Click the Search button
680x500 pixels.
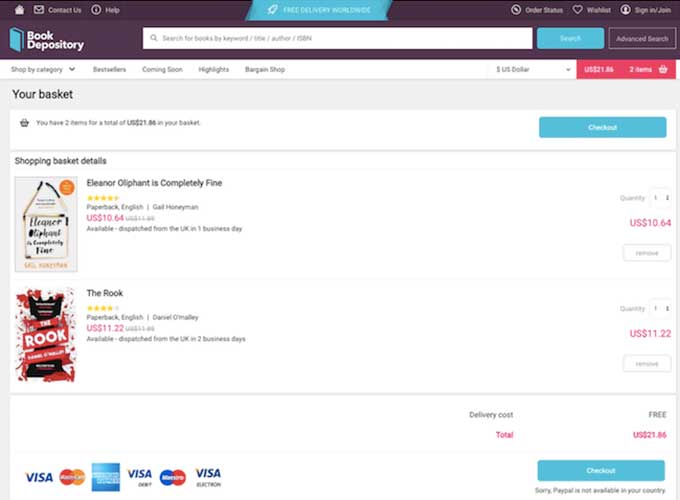tap(570, 38)
